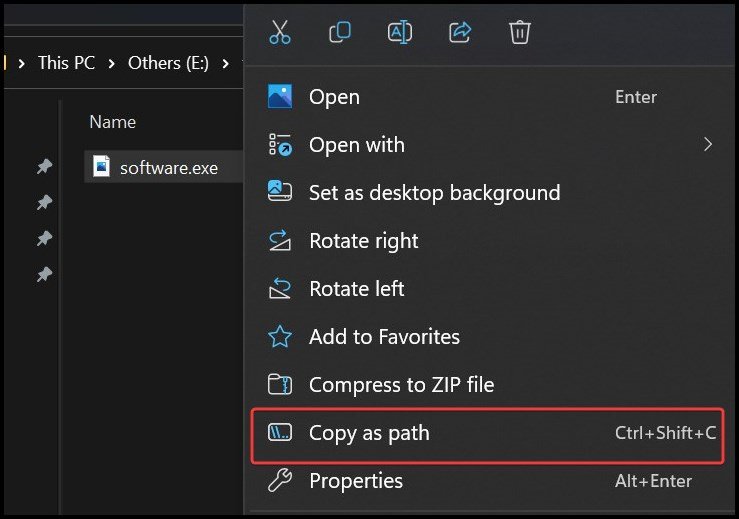Viewport: 739px width, 519px height.
Task: Open This PC in the breadcrumb
Action: pyautogui.click(x=67, y=63)
